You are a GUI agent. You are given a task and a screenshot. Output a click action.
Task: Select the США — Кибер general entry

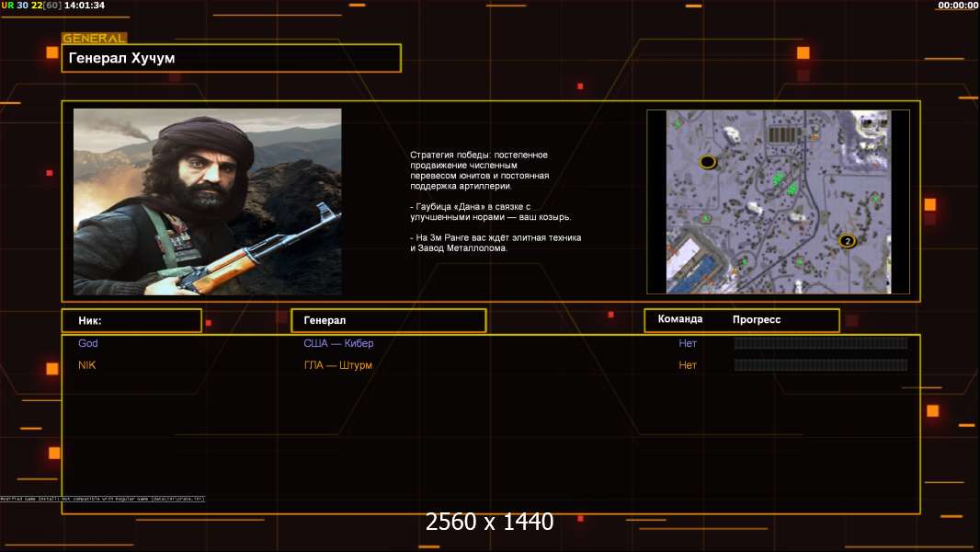tap(338, 343)
